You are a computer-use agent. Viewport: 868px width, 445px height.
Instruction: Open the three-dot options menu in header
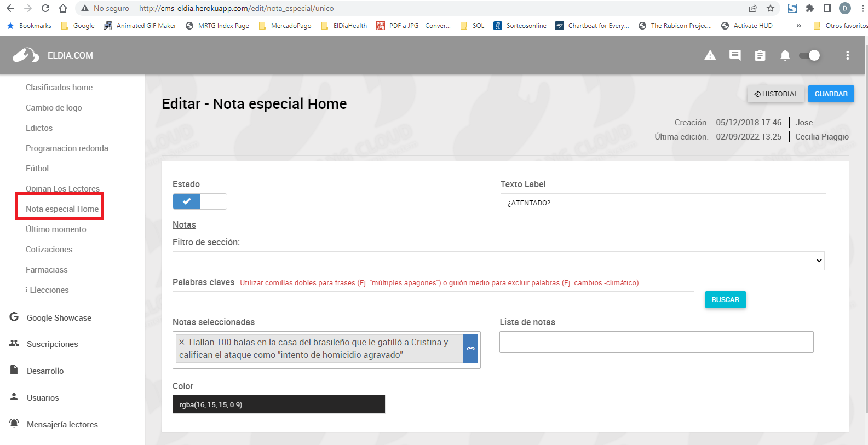pos(847,55)
